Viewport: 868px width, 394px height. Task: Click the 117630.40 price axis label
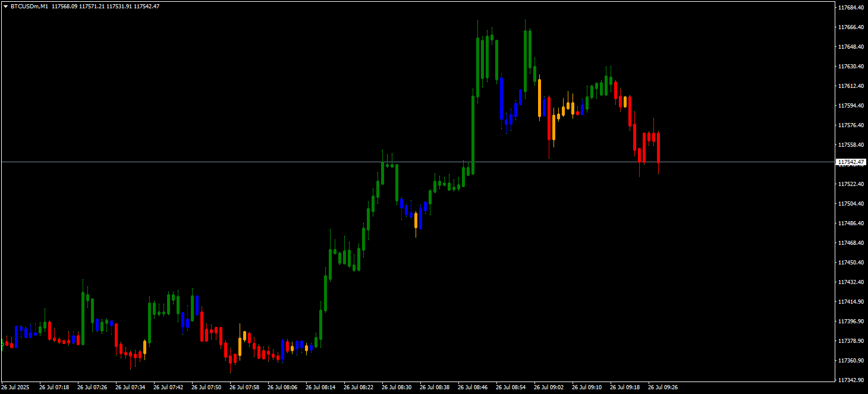click(x=851, y=67)
